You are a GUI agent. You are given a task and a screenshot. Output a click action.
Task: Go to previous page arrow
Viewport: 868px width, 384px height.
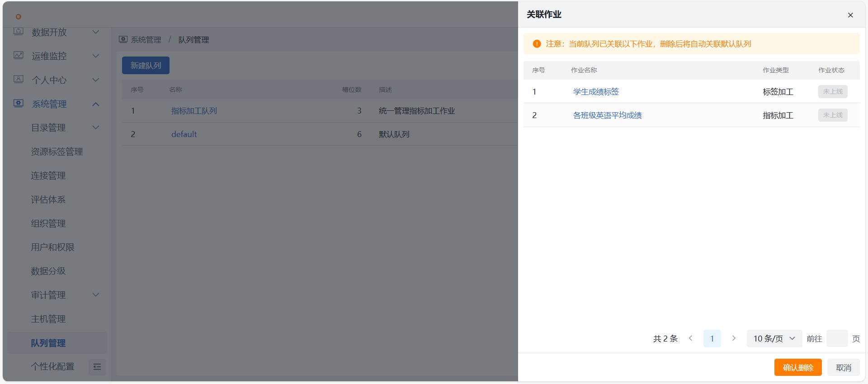pyautogui.click(x=690, y=338)
